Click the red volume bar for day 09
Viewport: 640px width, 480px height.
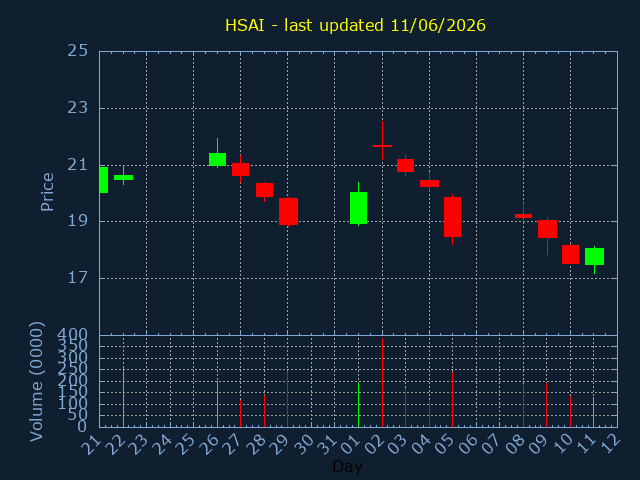547,404
